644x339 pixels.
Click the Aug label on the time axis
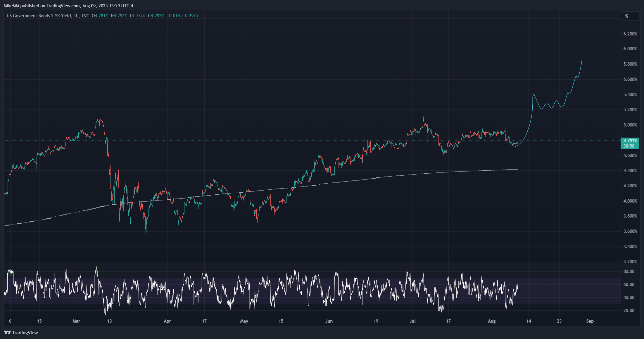492,321
